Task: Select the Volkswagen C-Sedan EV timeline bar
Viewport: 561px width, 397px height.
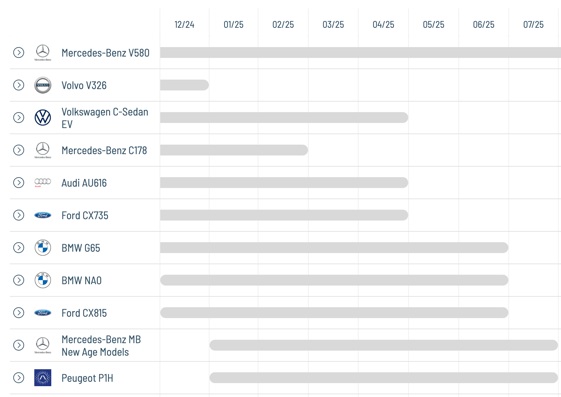Action: pyautogui.click(x=284, y=118)
